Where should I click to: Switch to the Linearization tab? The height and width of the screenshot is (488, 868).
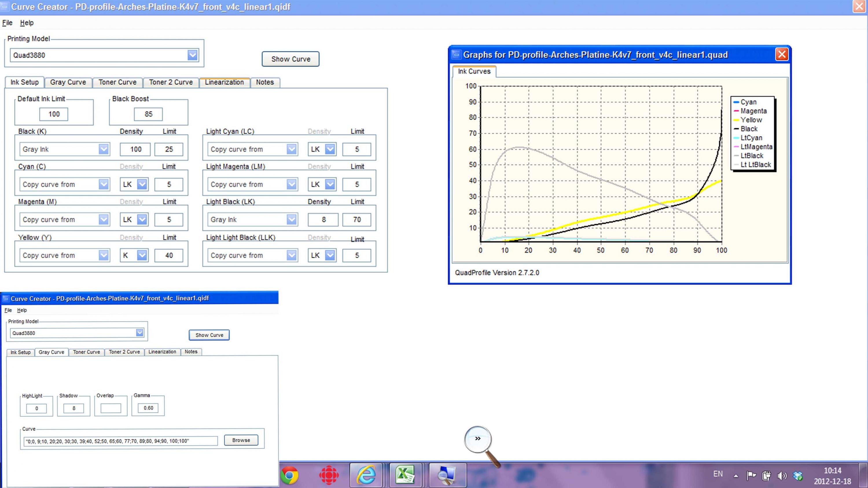(x=224, y=82)
